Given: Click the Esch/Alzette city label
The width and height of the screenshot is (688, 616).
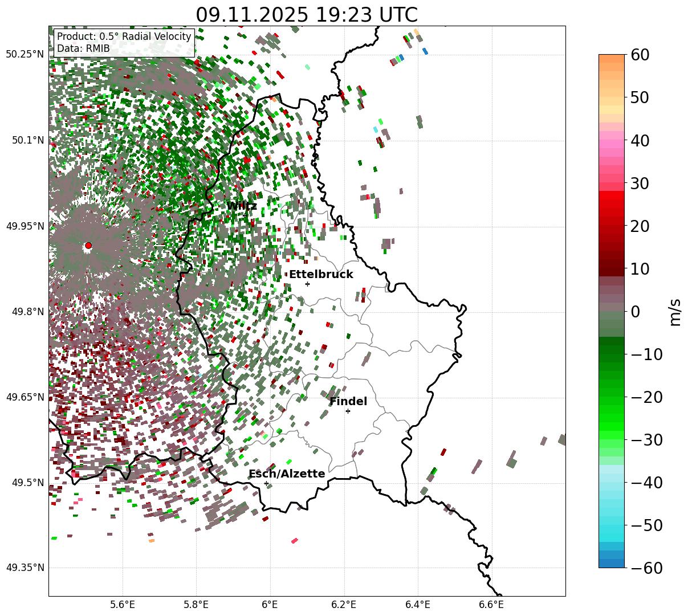Looking at the screenshot, I should (287, 474).
